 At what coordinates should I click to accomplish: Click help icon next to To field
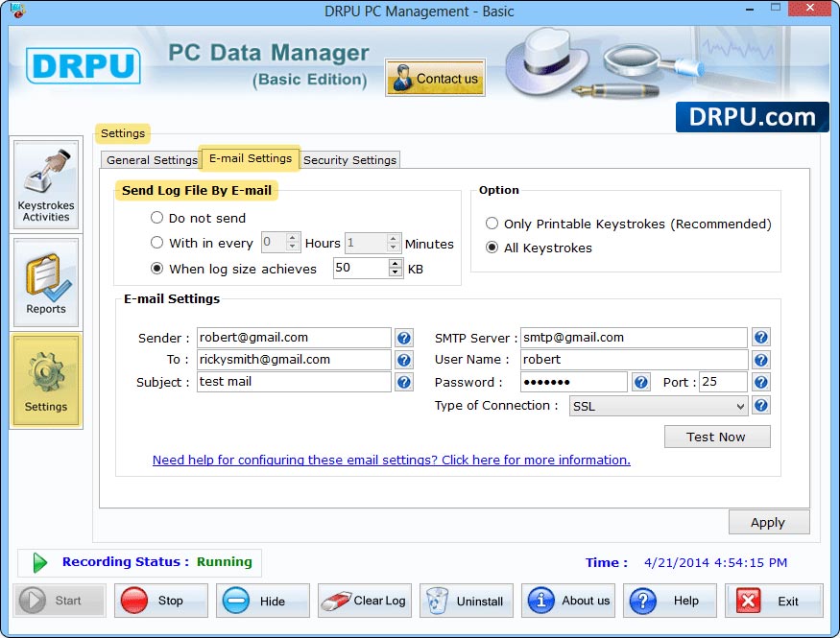coord(404,360)
